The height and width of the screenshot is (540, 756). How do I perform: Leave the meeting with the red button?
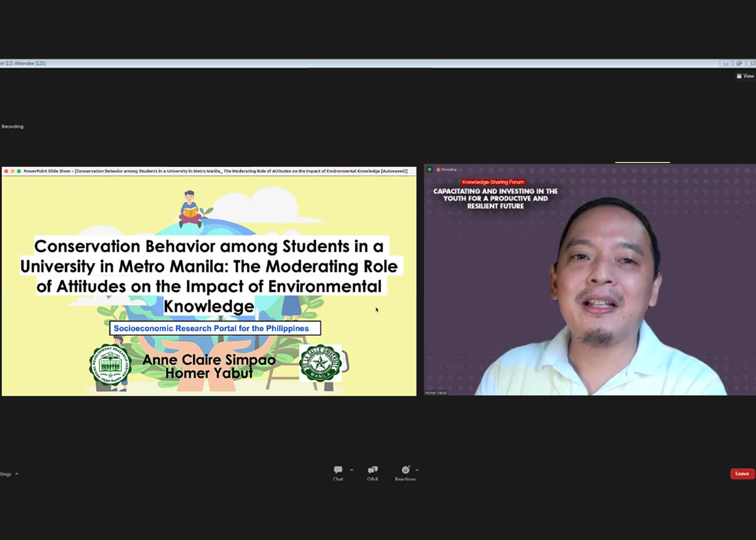pyautogui.click(x=742, y=474)
